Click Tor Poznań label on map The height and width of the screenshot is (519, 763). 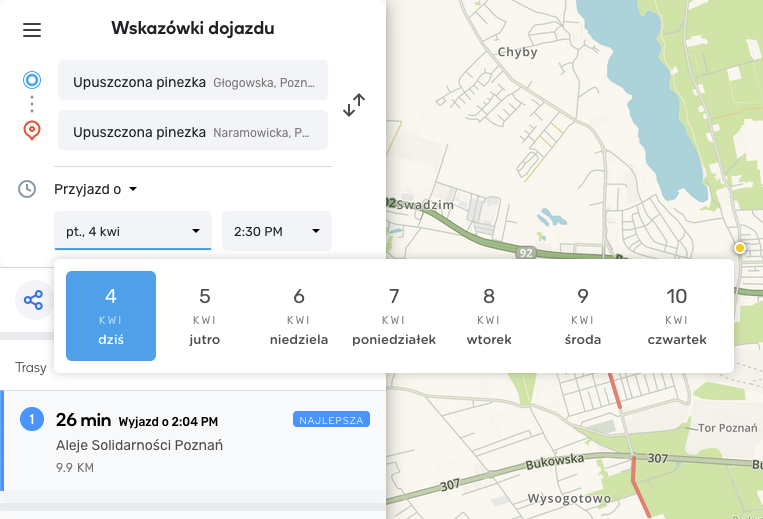pos(727,428)
